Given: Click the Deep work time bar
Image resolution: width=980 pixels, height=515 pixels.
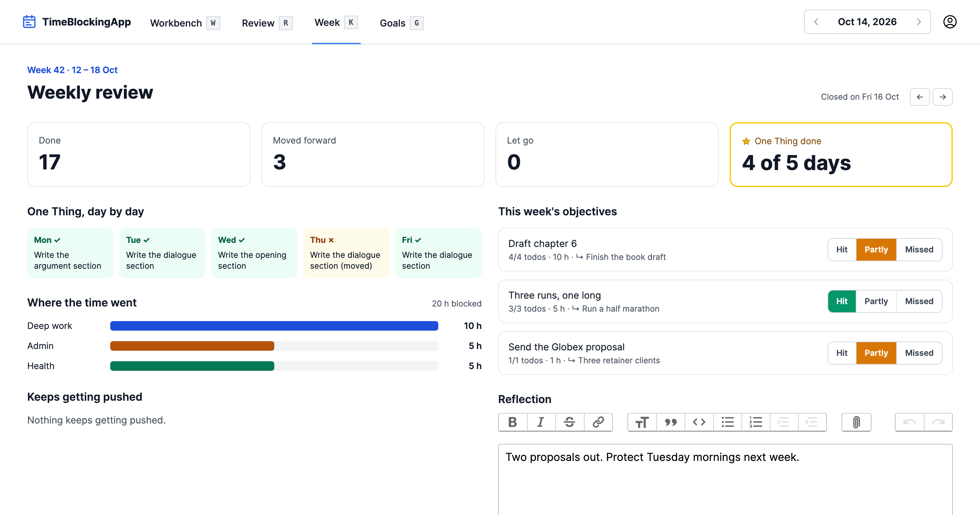Looking at the screenshot, I should pos(274,326).
